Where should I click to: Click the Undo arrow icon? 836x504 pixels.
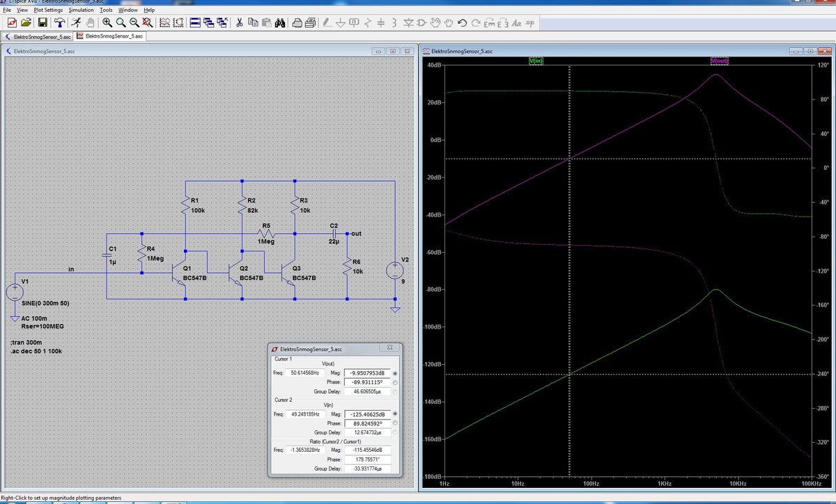(x=462, y=22)
